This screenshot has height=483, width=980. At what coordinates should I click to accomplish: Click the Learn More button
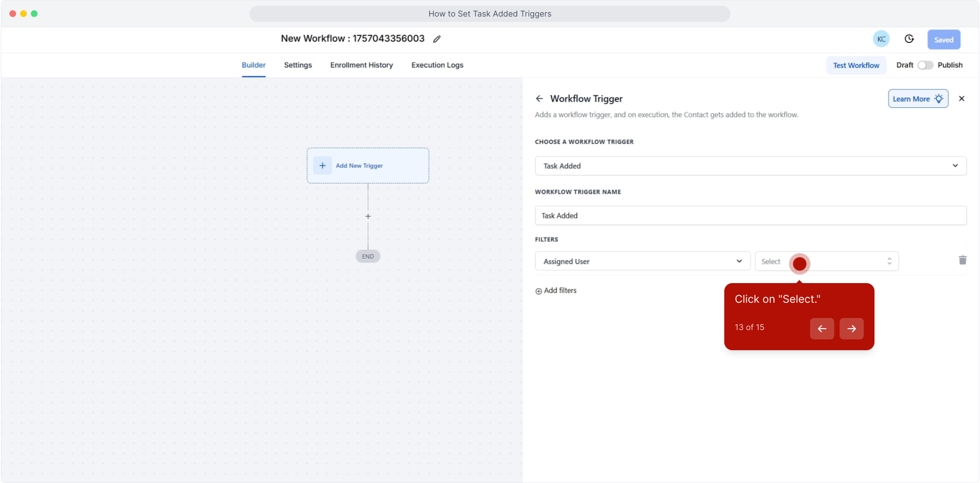point(917,99)
